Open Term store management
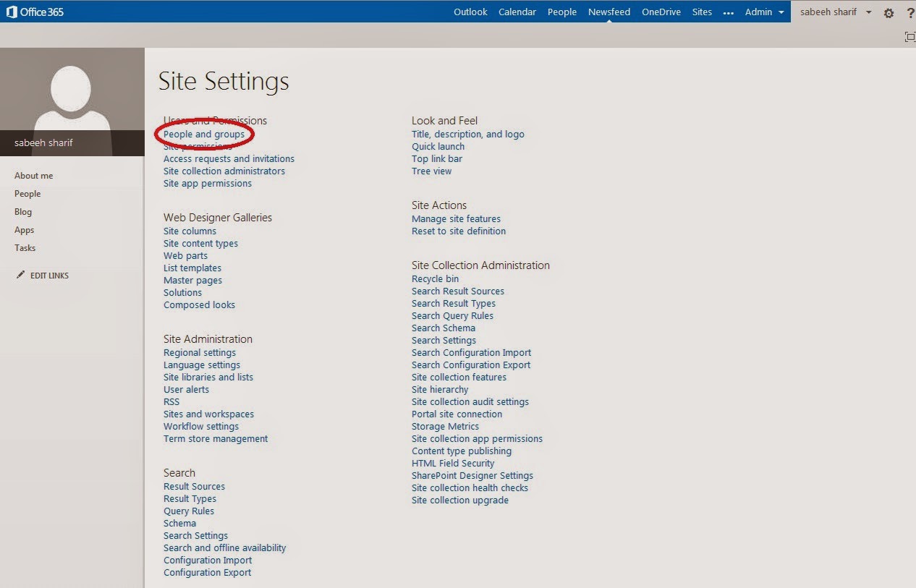 point(215,438)
